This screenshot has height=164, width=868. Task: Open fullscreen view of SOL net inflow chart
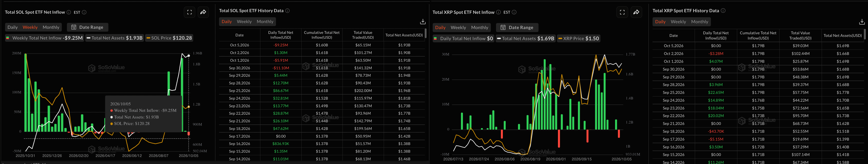189,12
